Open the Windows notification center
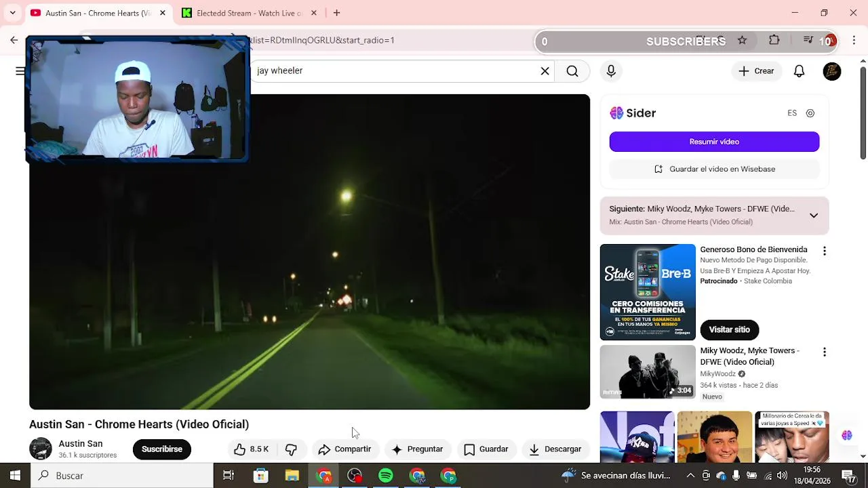The width and height of the screenshot is (868, 488). [848, 476]
